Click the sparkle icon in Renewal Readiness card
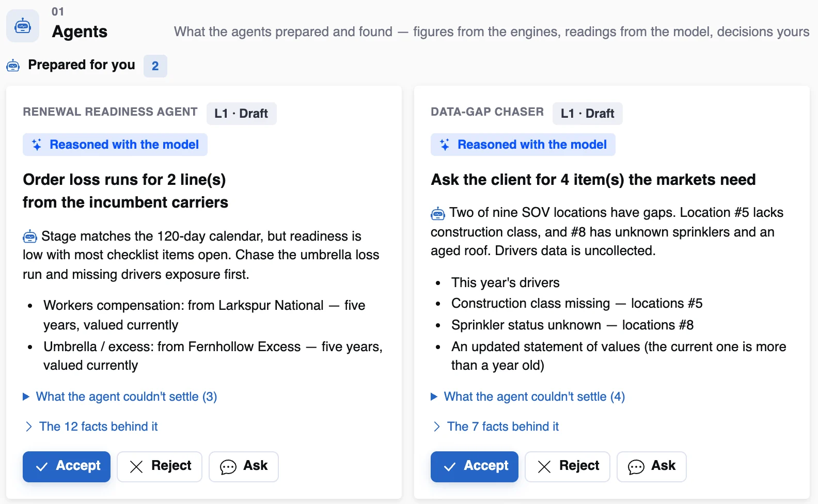Screen dimensions: 818x504 coord(37,145)
